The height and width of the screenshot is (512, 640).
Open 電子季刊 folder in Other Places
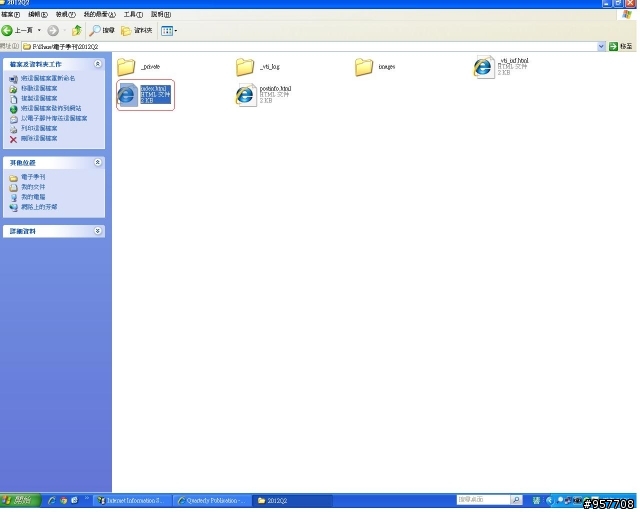click(33, 177)
